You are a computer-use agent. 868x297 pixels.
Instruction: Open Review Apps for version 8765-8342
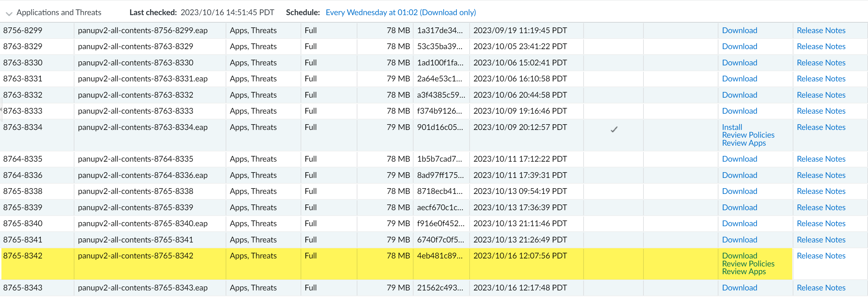tap(744, 272)
